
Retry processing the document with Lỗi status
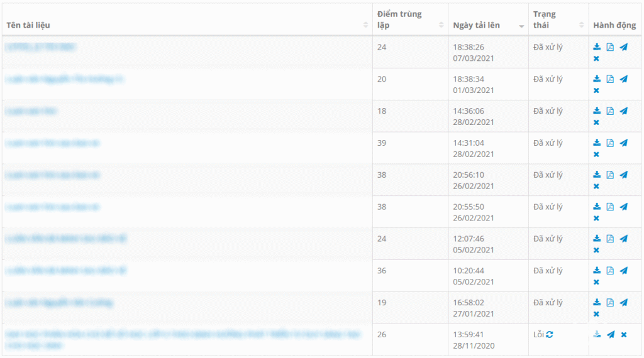click(x=549, y=335)
